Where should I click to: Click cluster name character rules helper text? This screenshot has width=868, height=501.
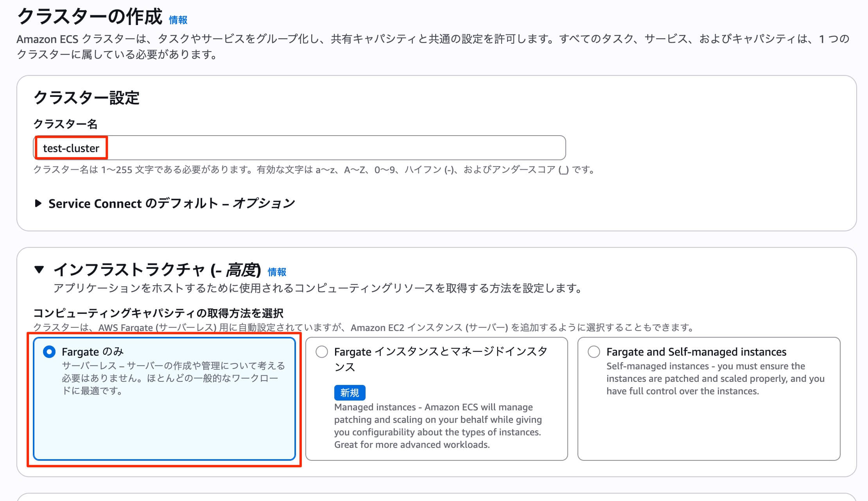click(314, 170)
